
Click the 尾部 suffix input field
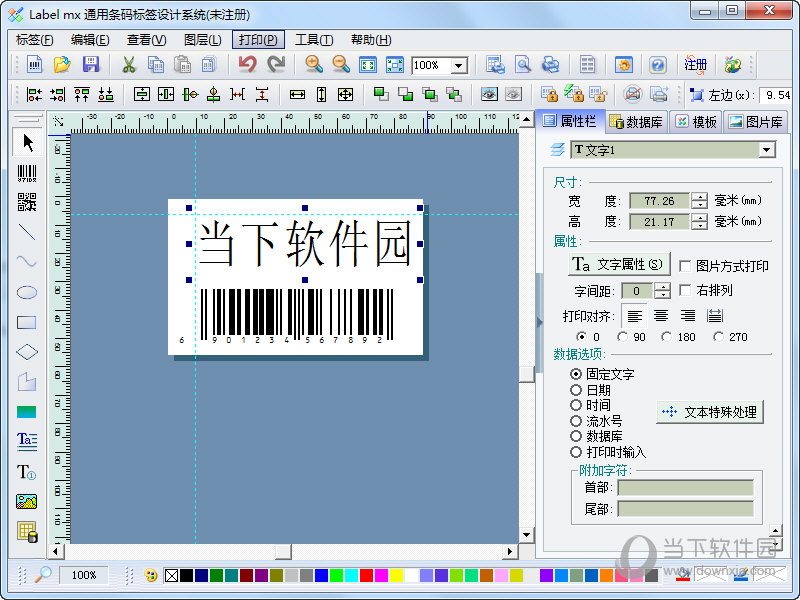[x=685, y=508]
